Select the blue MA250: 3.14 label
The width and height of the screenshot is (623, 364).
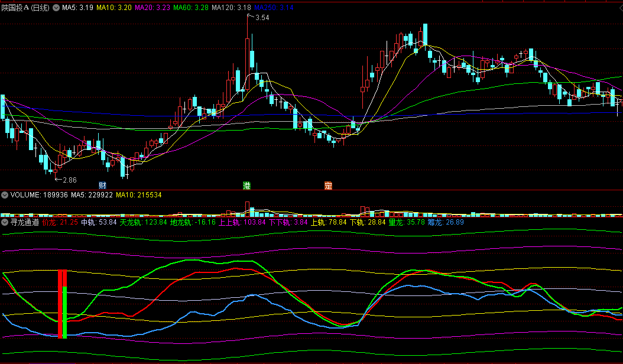click(274, 8)
